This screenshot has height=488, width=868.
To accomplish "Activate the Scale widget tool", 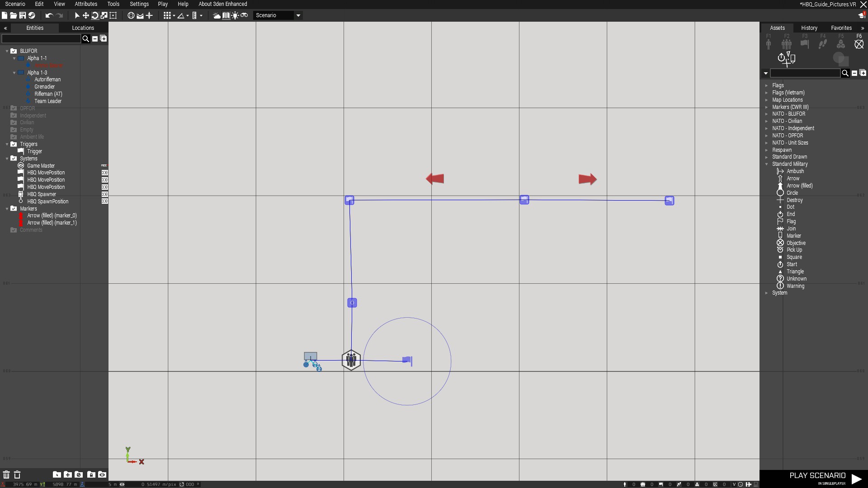I will 104,15.
